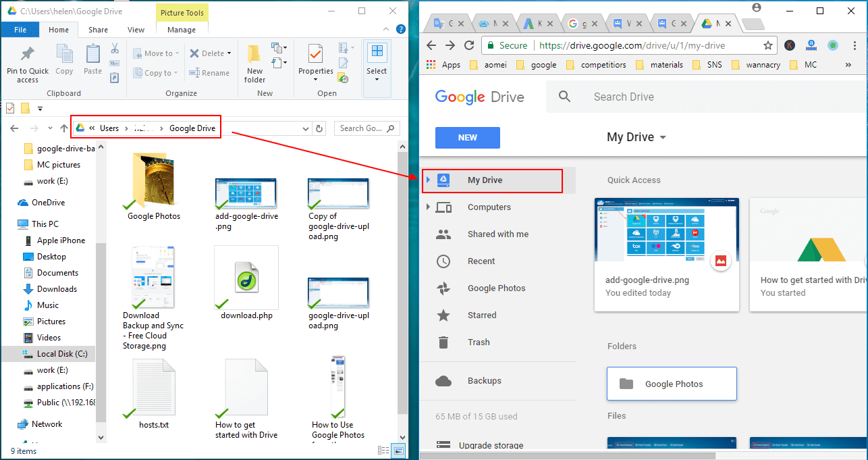Select the add-google-drive.png Quick Access card

click(667, 255)
